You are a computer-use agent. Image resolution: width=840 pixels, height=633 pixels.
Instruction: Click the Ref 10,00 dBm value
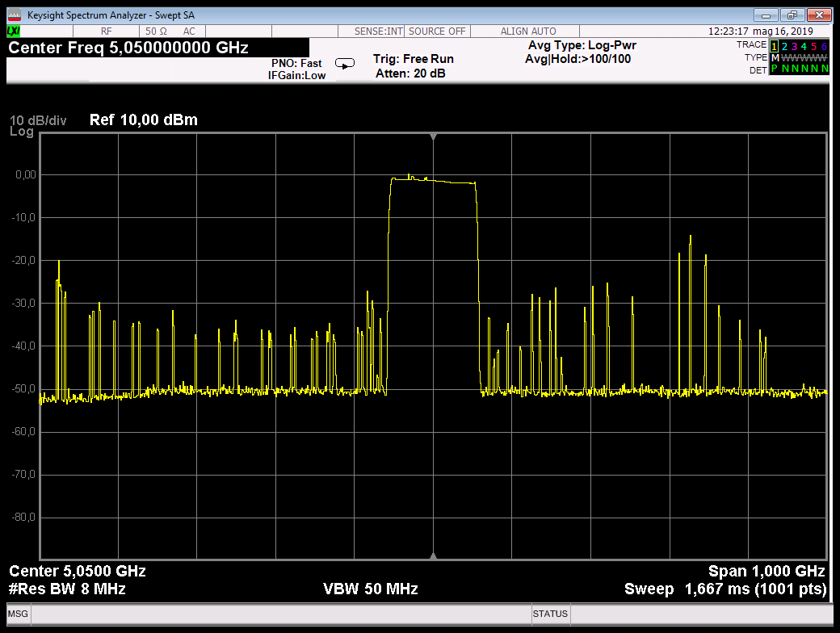(x=144, y=120)
